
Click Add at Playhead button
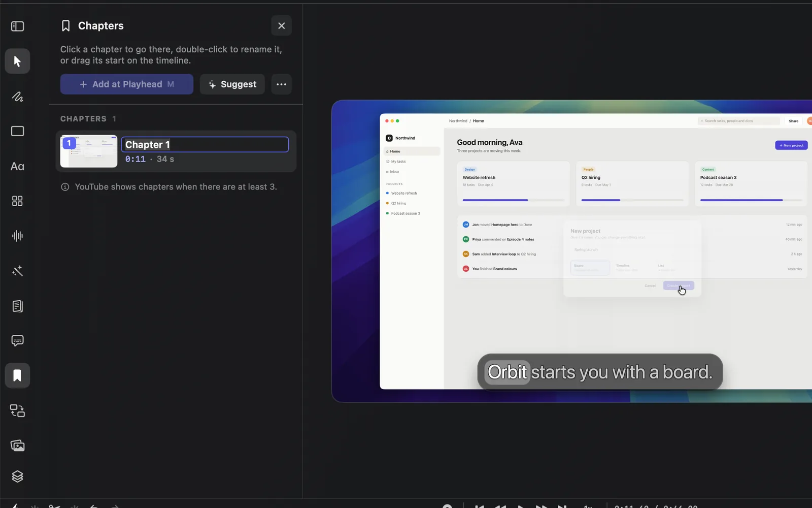(127, 84)
